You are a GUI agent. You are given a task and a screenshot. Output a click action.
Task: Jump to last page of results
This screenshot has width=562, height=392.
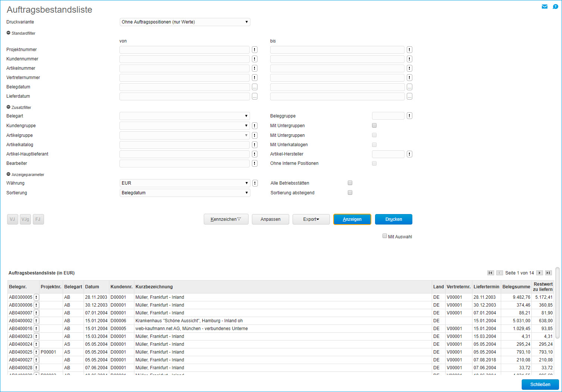click(548, 273)
